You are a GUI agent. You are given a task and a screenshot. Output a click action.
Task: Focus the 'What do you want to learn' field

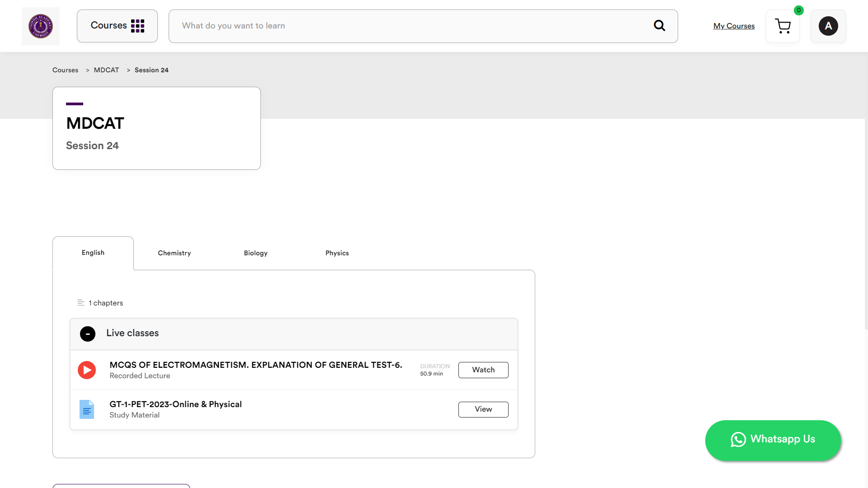(x=407, y=26)
